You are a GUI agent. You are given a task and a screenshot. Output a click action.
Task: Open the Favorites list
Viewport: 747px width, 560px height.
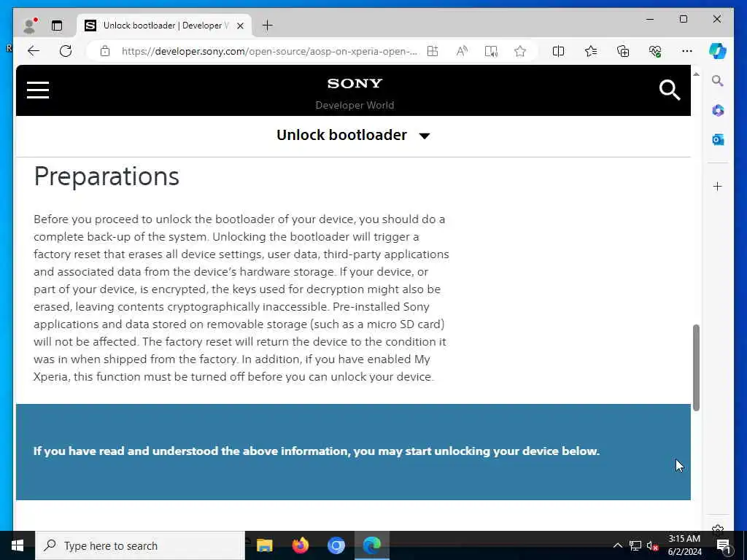[591, 51]
